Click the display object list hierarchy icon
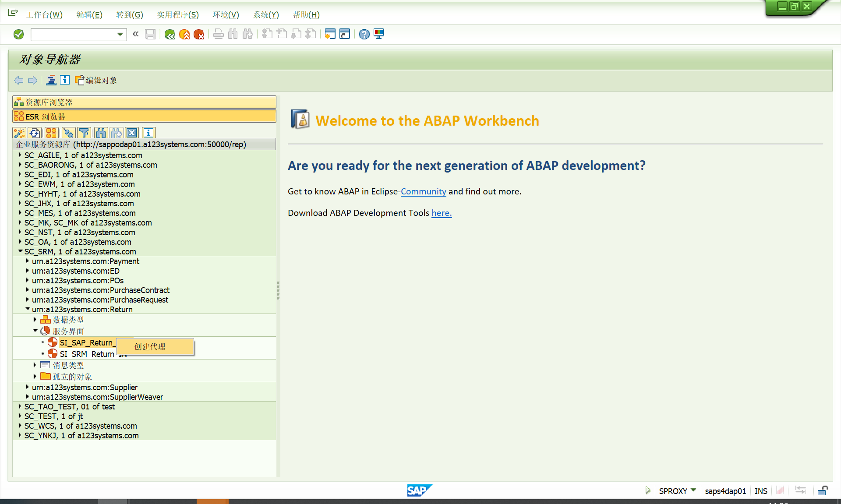The image size is (841, 504). click(51, 80)
